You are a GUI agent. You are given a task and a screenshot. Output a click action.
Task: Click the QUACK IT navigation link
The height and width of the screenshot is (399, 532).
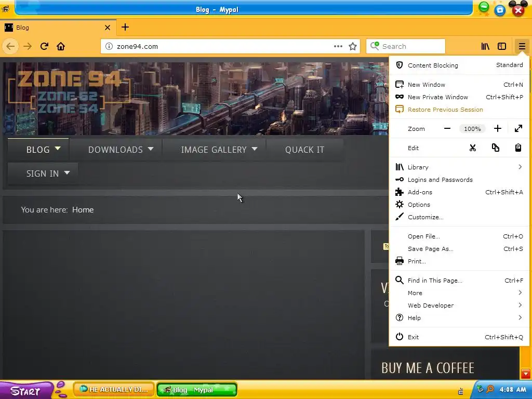[x=304, y=149]
